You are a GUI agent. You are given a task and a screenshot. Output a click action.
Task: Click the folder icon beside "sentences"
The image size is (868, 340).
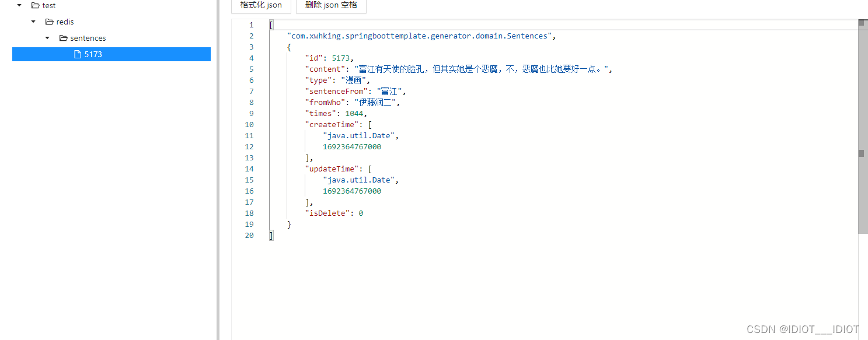pos(62,38)
